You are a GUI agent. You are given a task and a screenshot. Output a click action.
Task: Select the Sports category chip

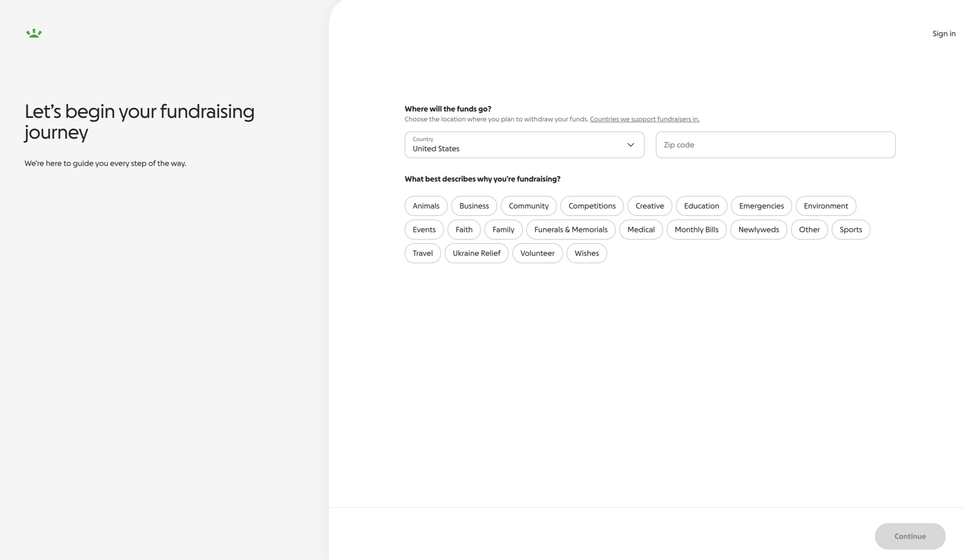click(x=851, y=230)
